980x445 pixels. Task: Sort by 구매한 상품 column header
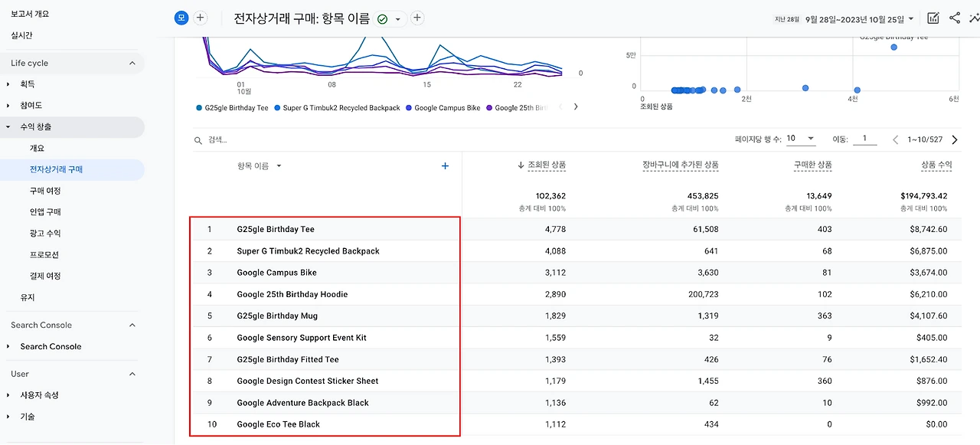tap(813, 165)
